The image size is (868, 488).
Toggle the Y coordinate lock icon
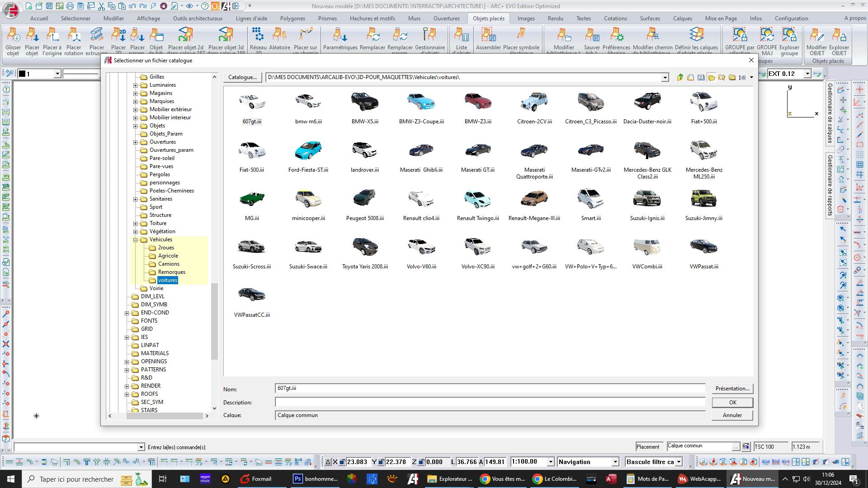(381, 462)
